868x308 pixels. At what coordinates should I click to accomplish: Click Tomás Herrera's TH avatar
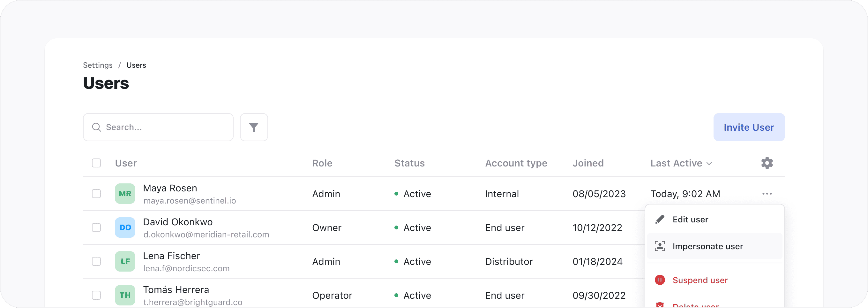point(125,295)
